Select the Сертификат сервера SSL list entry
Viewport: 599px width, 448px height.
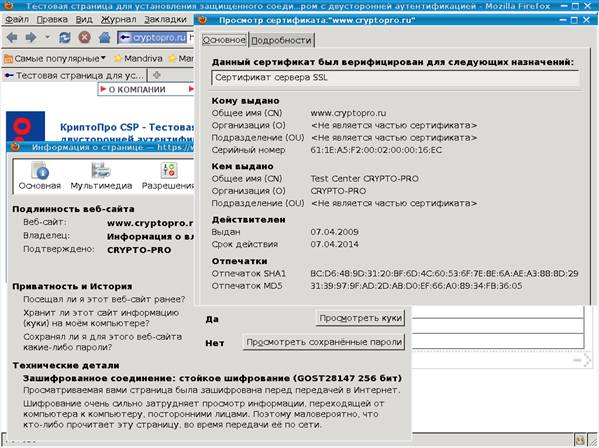coord(395,78)
